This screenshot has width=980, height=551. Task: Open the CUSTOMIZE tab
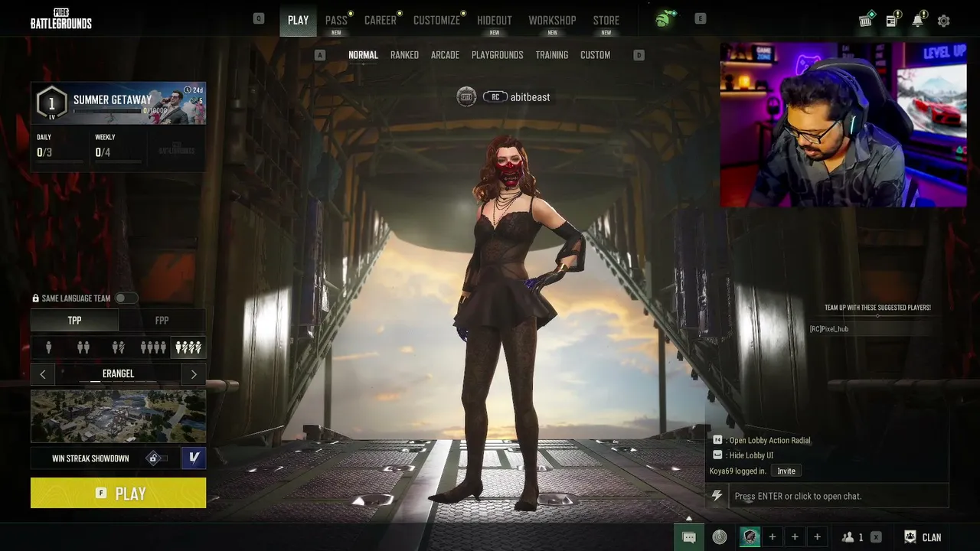coord(436,21)
